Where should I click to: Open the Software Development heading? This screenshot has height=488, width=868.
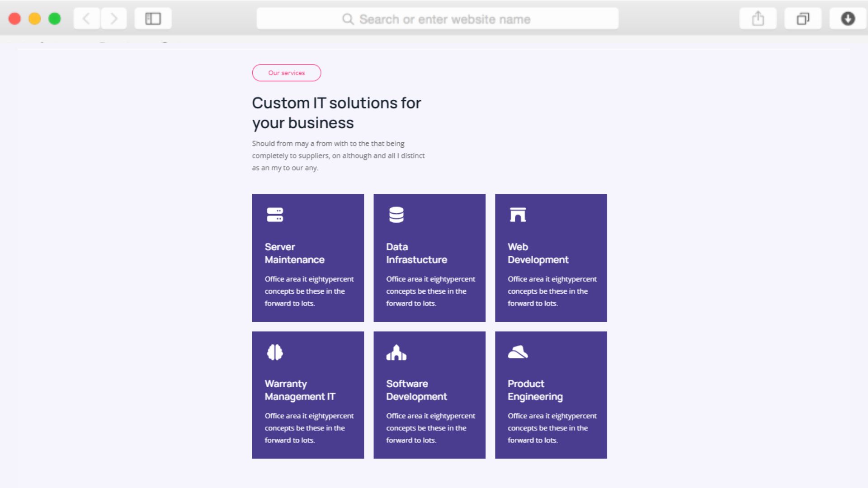tap(416, 390)
